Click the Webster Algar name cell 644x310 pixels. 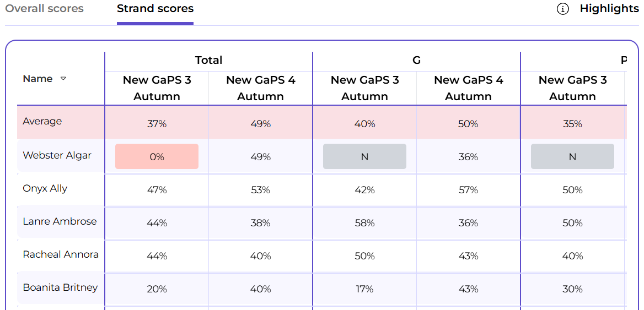click(x=57, y=155)
